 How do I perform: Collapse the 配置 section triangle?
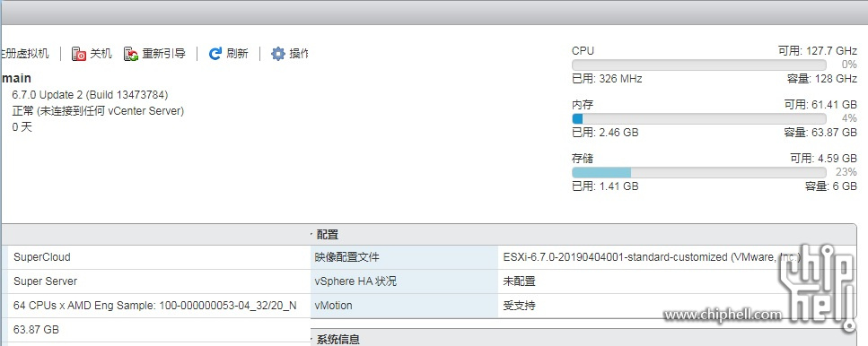point(311,234)
